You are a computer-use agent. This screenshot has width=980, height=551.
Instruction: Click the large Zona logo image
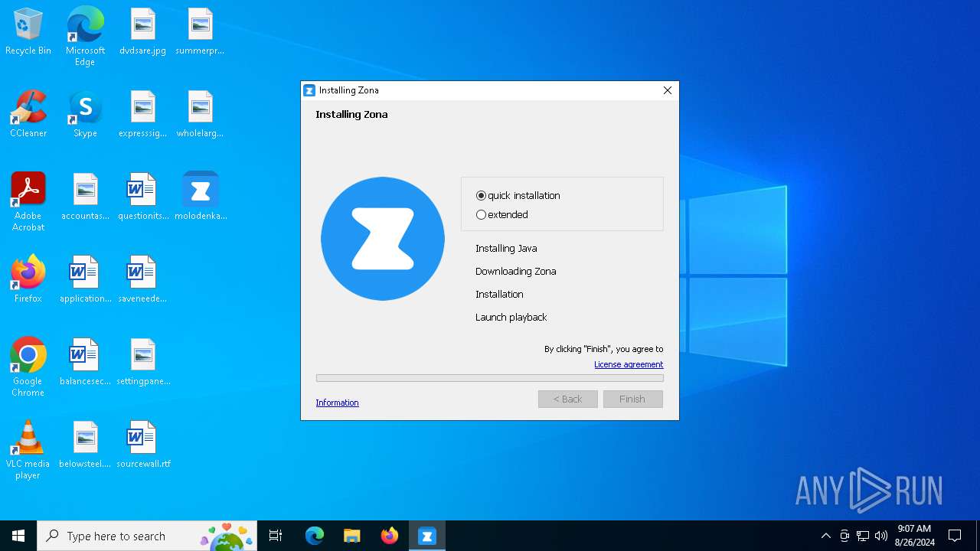click(383, 239)
